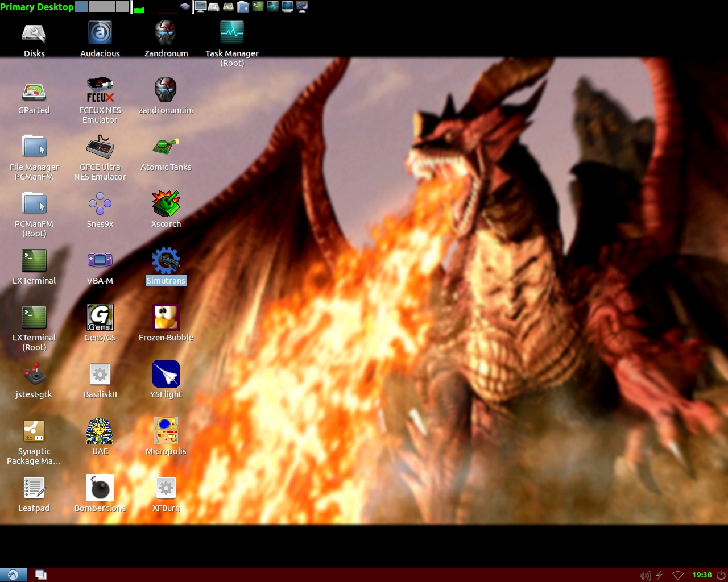Open the YSFlight simulator icon

(166, 375)
